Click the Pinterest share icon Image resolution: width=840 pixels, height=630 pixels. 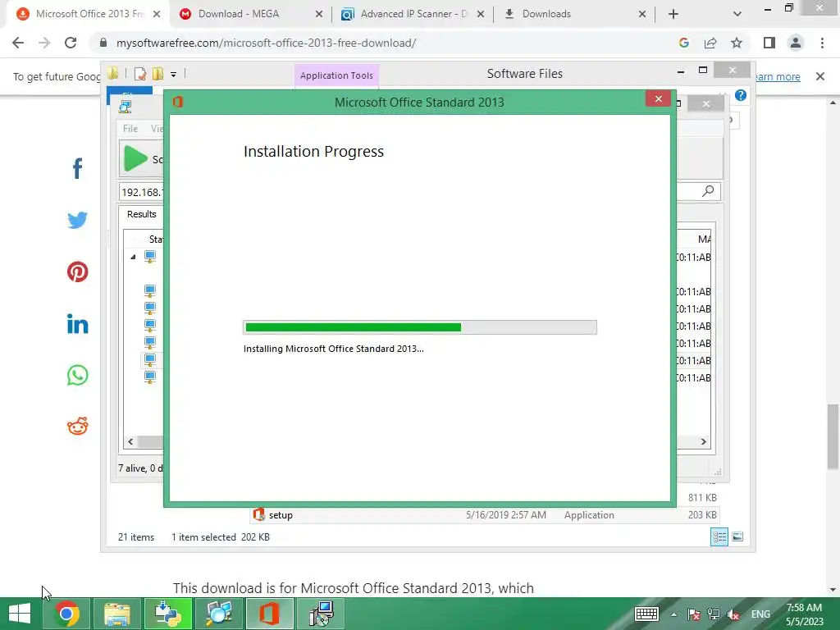(78, 272)
